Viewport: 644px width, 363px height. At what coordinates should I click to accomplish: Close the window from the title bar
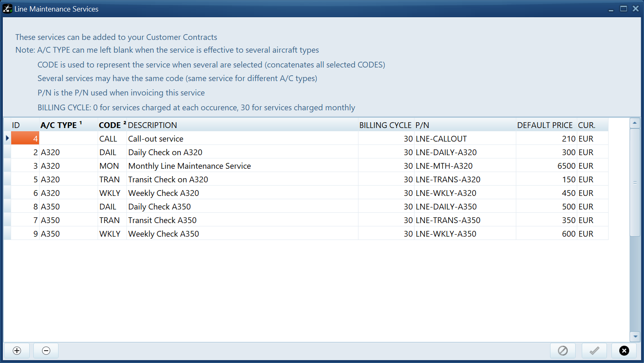(x=636, y=9)
